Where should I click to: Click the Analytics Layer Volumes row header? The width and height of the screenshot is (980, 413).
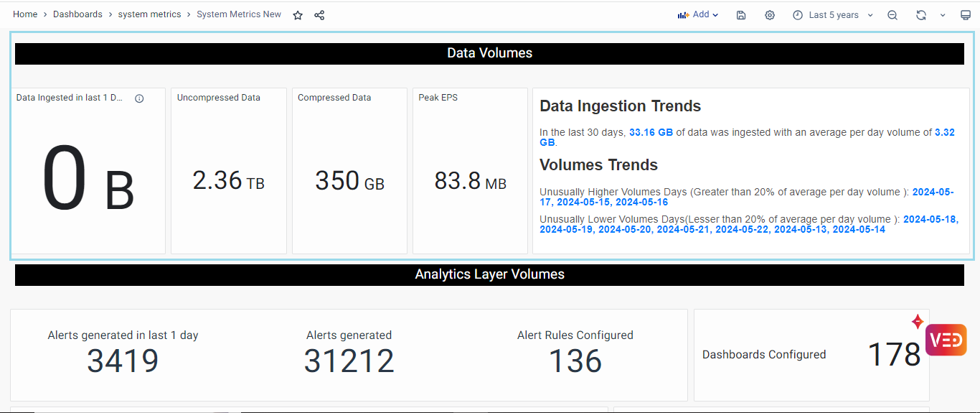(x=489, y=274)
